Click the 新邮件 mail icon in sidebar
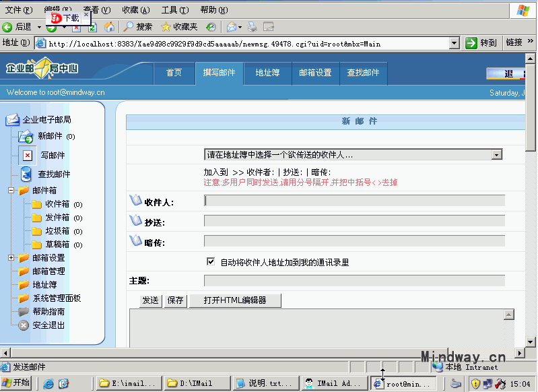 [x=26, y=137]
